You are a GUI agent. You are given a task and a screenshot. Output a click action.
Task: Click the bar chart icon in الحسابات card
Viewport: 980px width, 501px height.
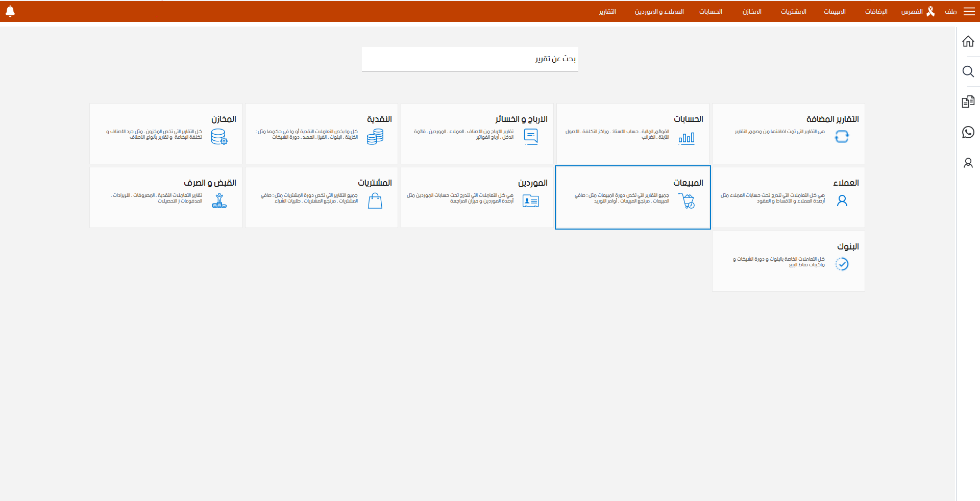coord(687,138)
